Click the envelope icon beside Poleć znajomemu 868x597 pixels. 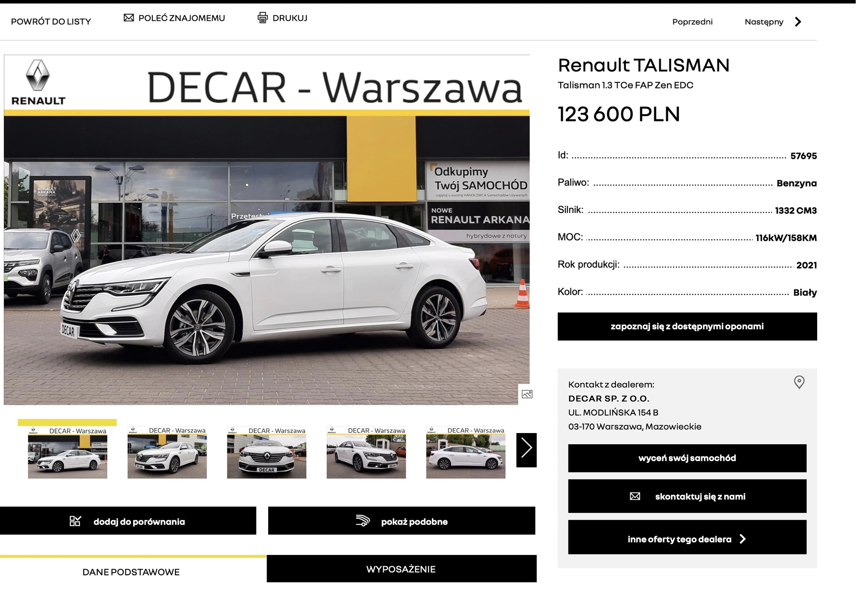pos(128,18)
